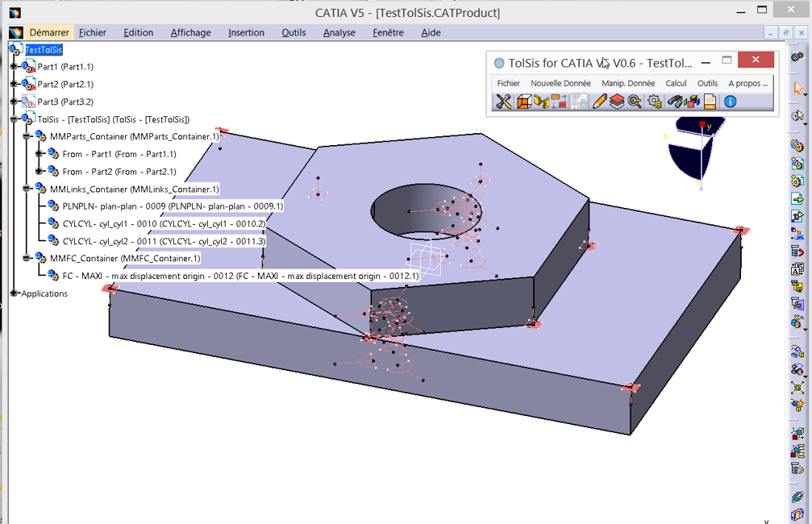The height and width of the screenshot is (524, 812).
Task: Click the Snap icon with red sphere
Action: click(797, 370)
